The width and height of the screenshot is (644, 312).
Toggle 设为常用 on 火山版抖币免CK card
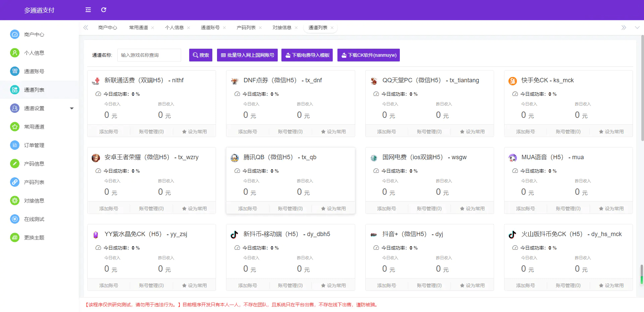tap(611, 285)
